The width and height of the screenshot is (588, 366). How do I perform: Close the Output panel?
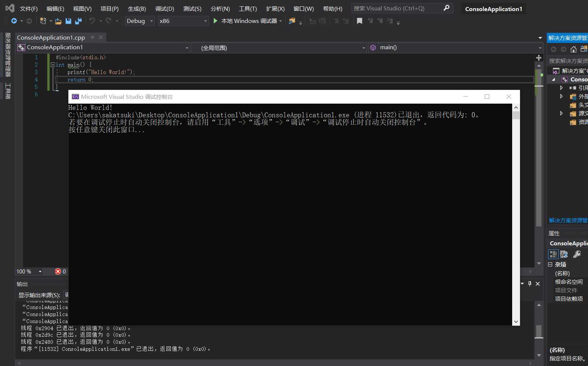tap(538, 284)
